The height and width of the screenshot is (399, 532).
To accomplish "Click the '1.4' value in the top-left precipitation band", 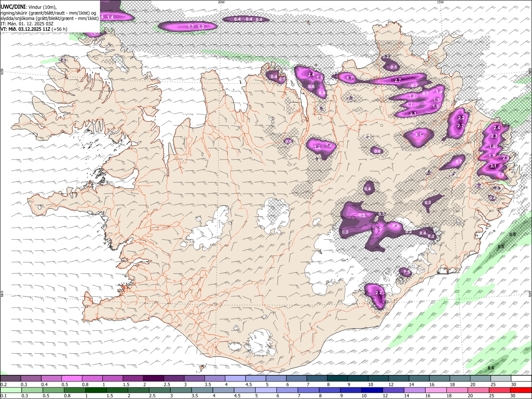I will (111, 17).
